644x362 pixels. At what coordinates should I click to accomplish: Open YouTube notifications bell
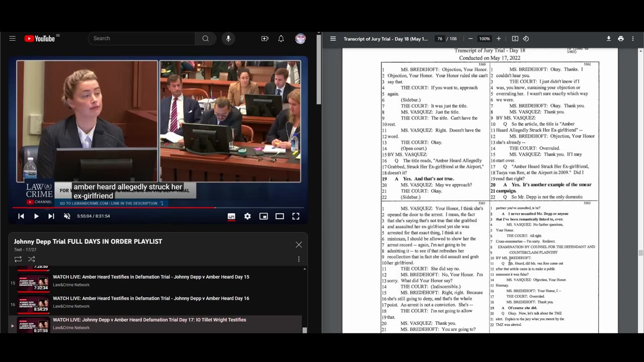click(x=281, y=39)
